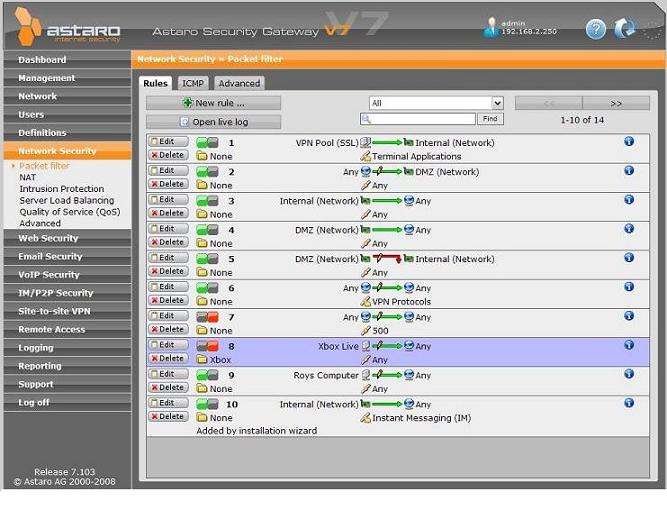The width and height of the screenshot is (667, 519).
Task: Go to next page of rules
Action: 615,103
